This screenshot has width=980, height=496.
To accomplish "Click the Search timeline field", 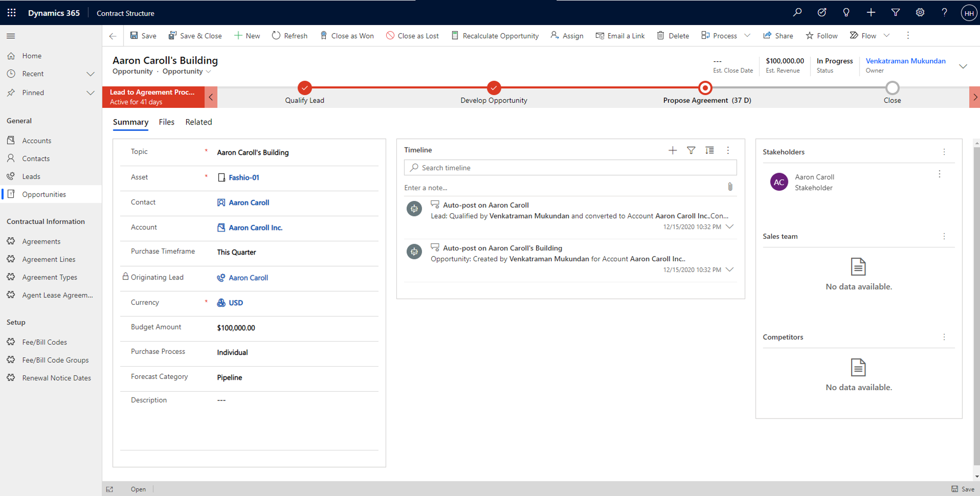I will [x=570, y=168].
